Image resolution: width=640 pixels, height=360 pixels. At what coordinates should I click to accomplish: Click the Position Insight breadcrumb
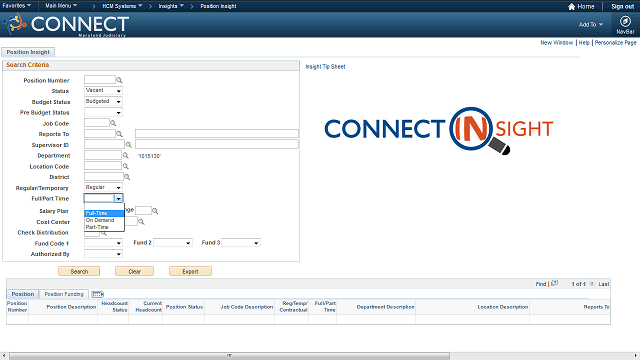(x=218, y=6)
